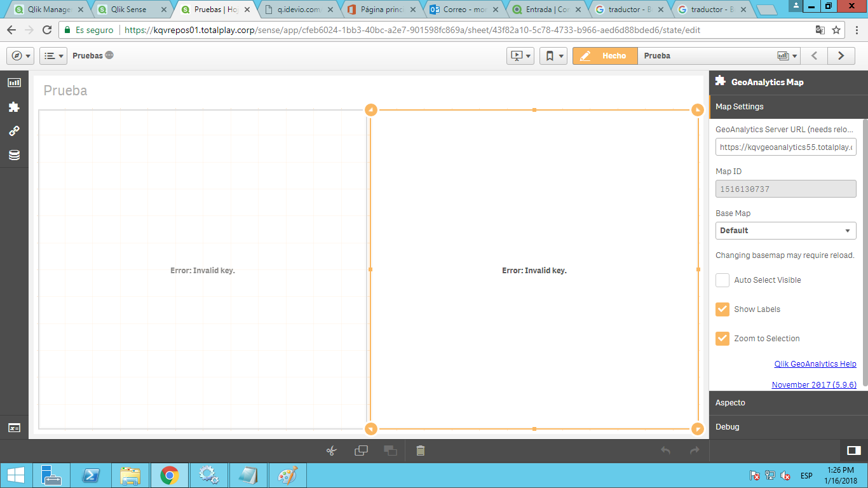
Task: Open the Master items link icon
Action: (x=14, y=131)
